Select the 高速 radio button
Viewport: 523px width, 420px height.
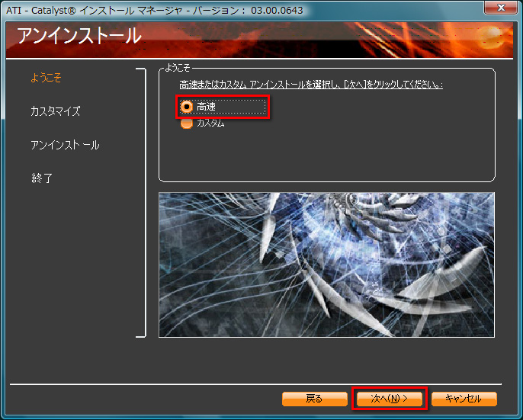(187, 107)
